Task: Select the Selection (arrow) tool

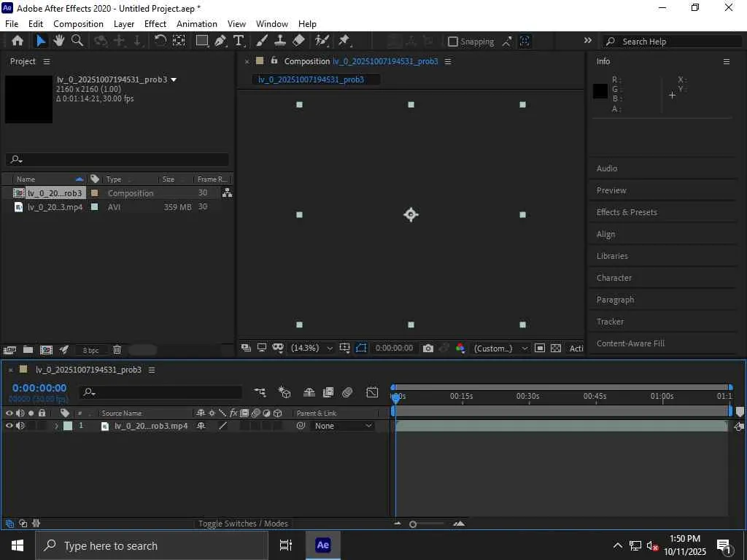Action: click(x=41, y=41)
